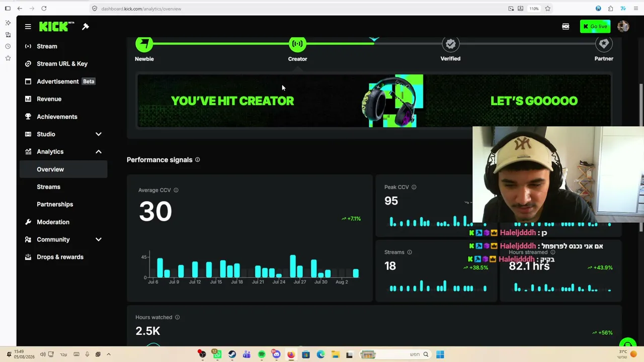Click the Windows Start button
644x362 pixels.
coord(440,354)
